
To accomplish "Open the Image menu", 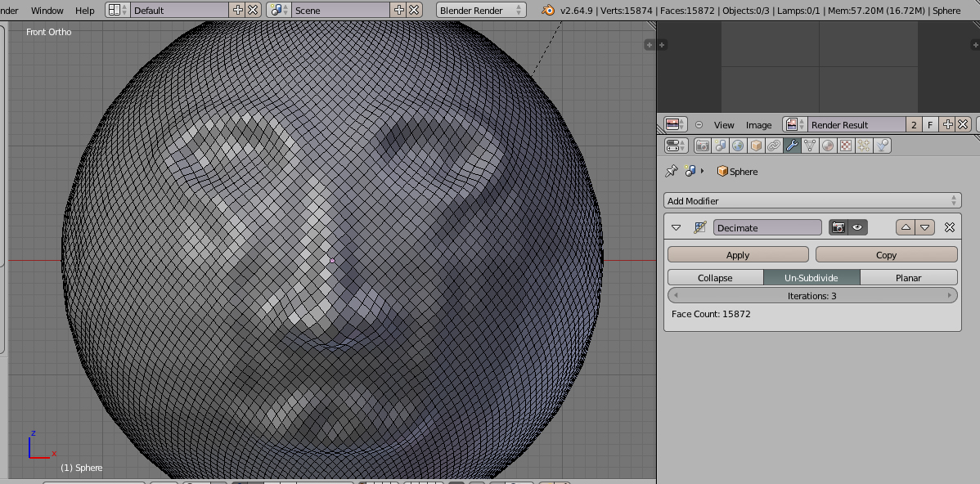I will [759, 125].
